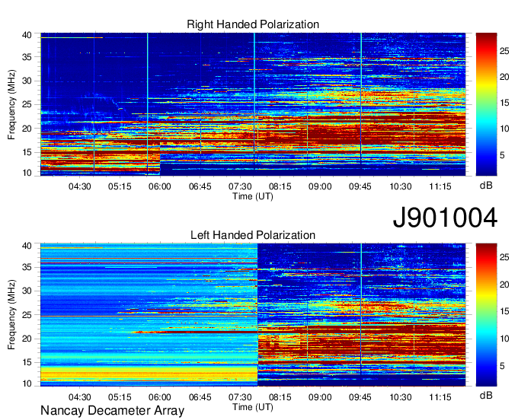Click the 15 dB tick on bottom colorbar
Screen dimensions: 518x420
[504, 311]
